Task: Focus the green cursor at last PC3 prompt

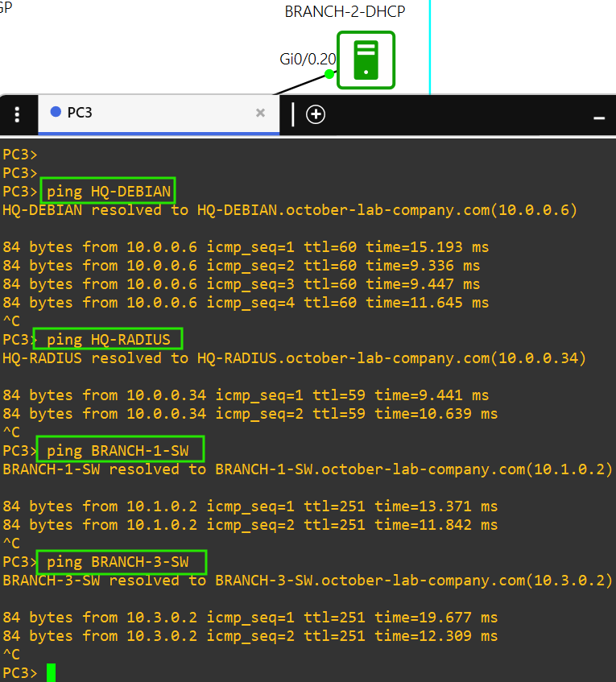Action: click(x=51, y=672)
